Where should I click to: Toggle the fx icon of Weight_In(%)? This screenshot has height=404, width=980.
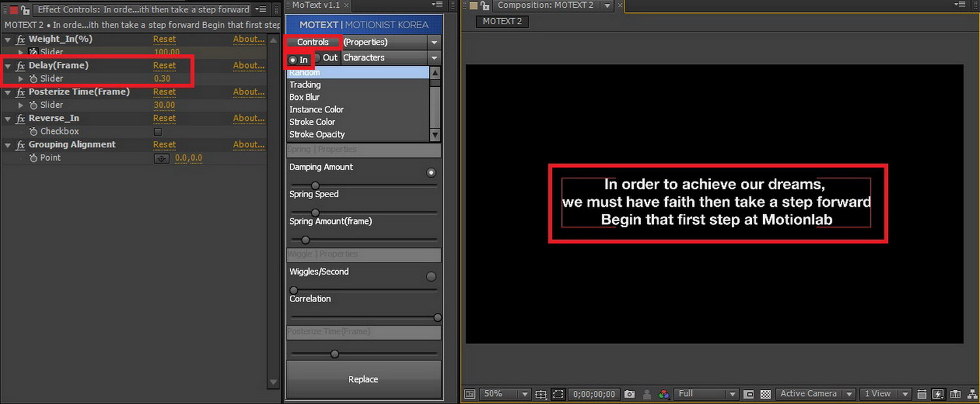point(20,39)
